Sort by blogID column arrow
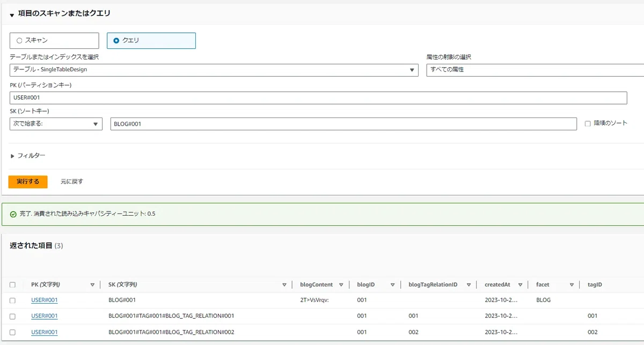Viewport: 644px width, 345px height. pos(393,285)
